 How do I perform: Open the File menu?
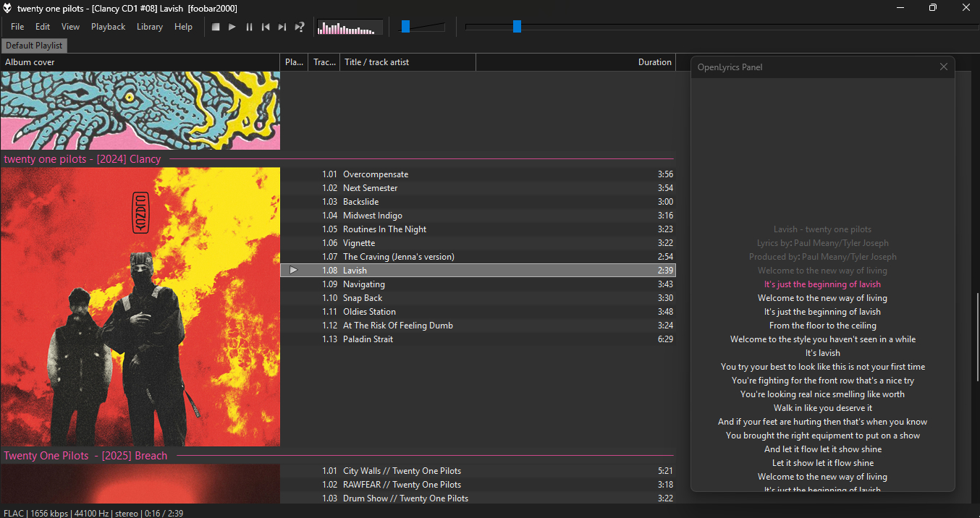[17, 27]
